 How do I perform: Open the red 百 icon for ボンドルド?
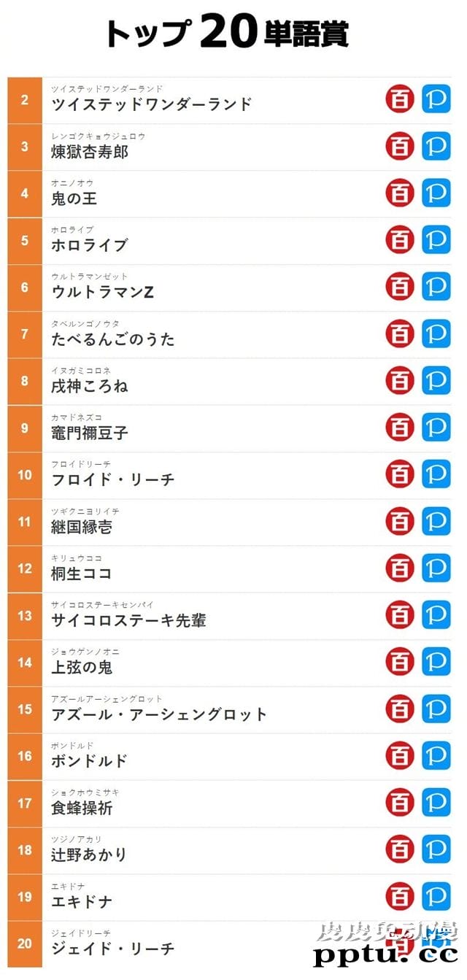point(399,755)
